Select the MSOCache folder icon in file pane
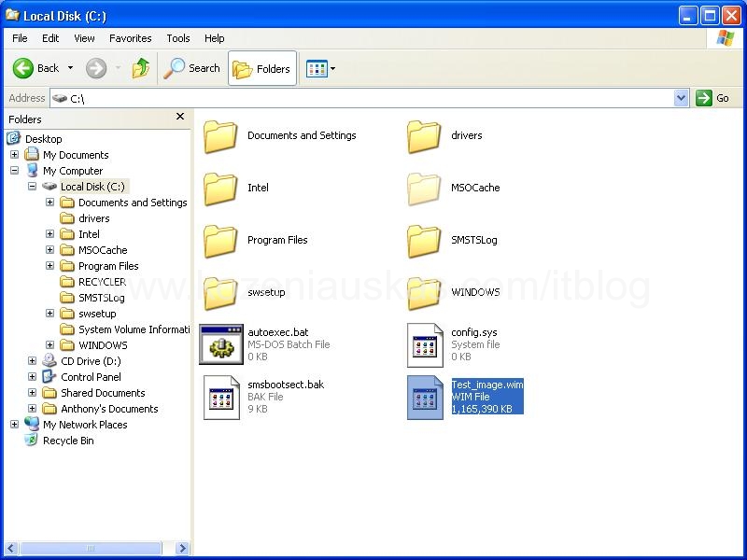Image resolution: width=747 pixels, height=560 pixels. click(x=424, y=189)
